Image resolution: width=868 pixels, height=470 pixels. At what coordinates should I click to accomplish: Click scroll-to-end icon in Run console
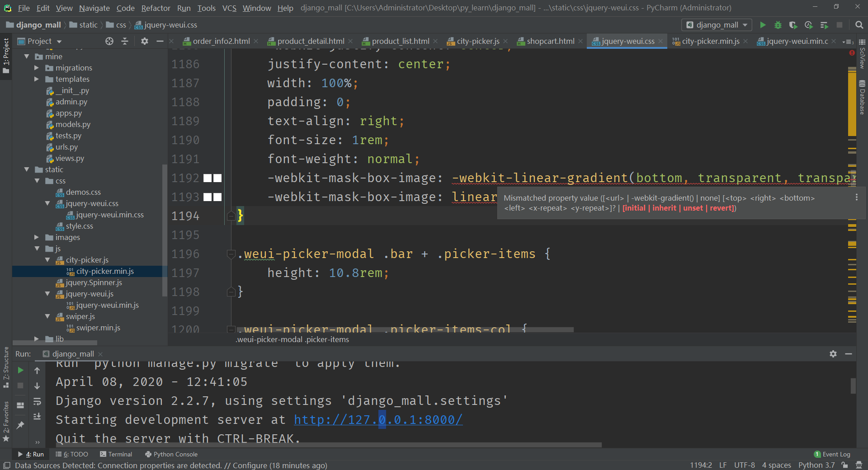pyautogui.click(x=37, y=416)
